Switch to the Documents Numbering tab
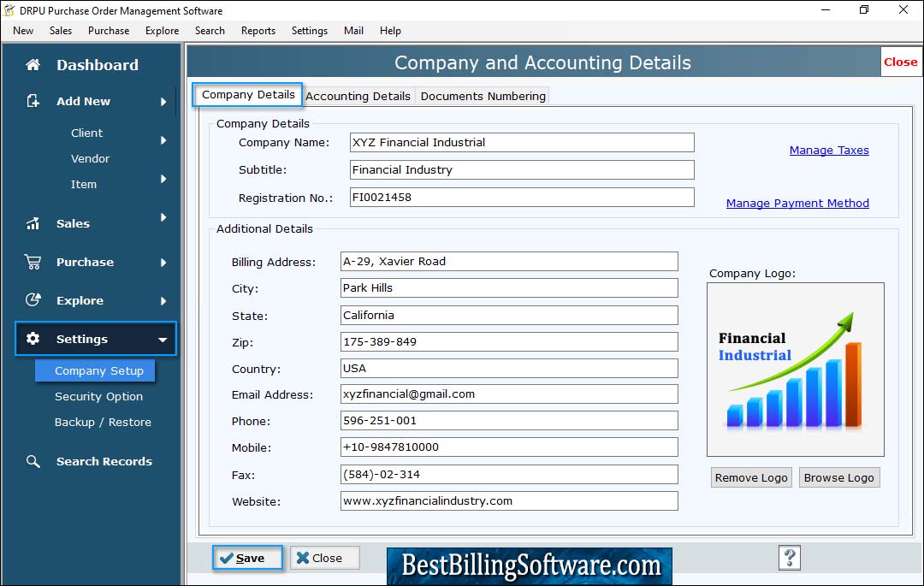The height and width of the screenshot is (586, 924). pos(483,96)
